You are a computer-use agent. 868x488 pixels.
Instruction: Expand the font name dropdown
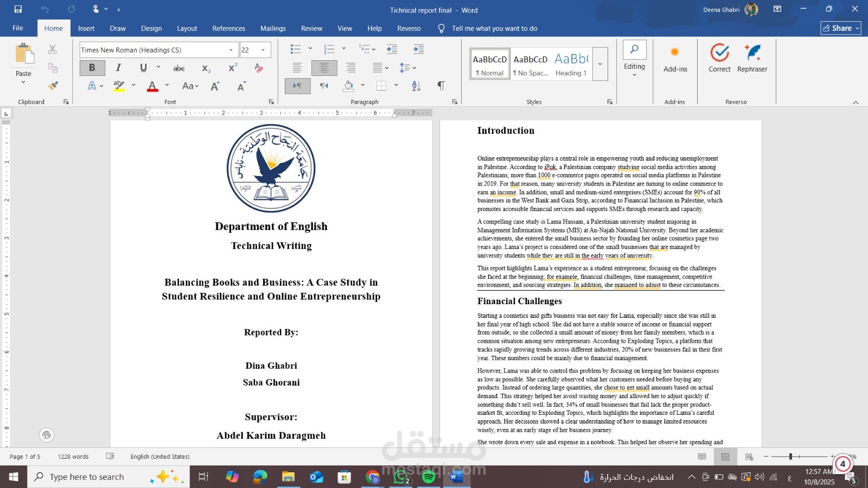point(231,50)
